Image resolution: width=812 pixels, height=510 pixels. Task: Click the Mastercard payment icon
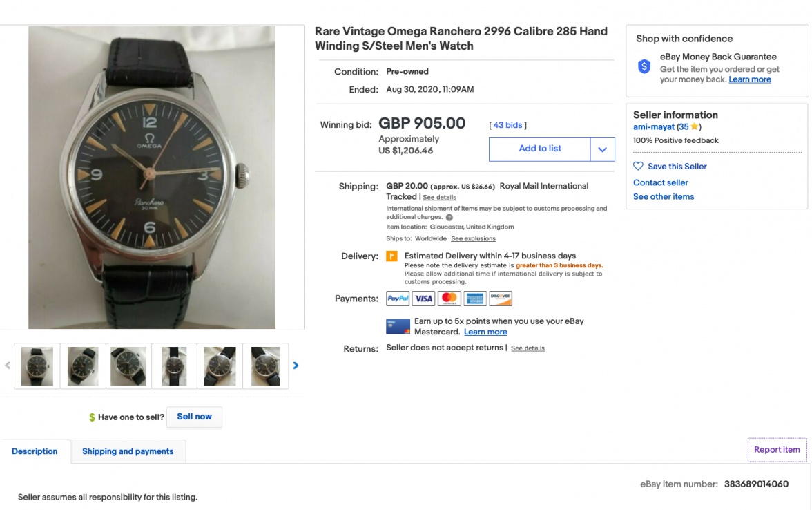click(449, 299)
